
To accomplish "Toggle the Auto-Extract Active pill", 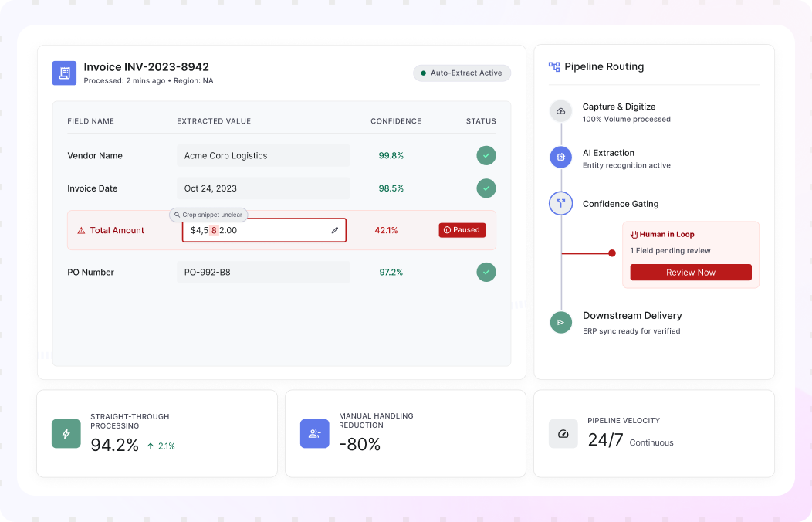I will [462, 73].
